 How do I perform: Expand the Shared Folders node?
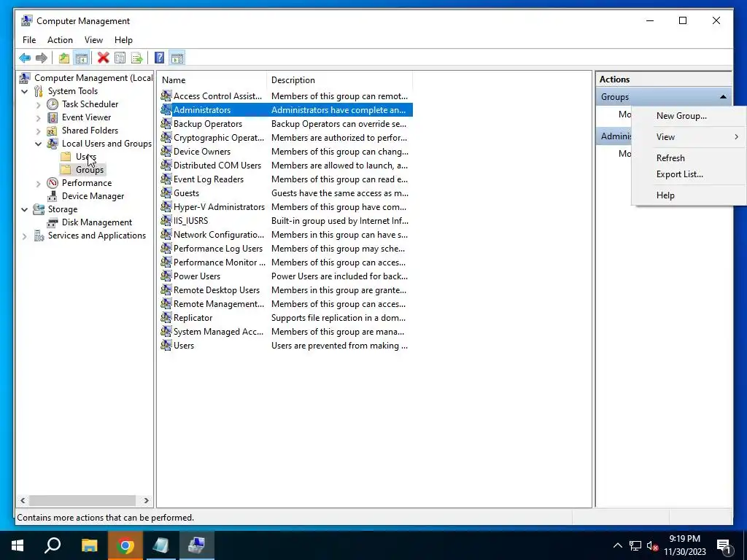coord(39,131)
